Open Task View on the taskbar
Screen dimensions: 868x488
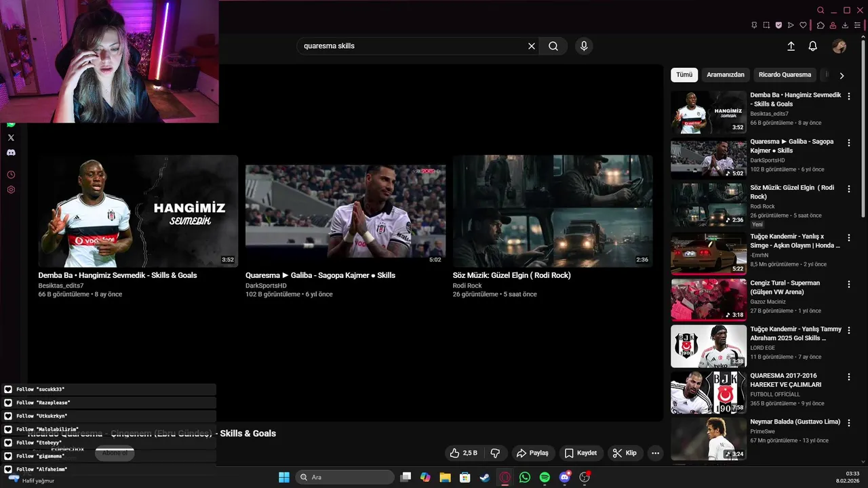point(406,477)
